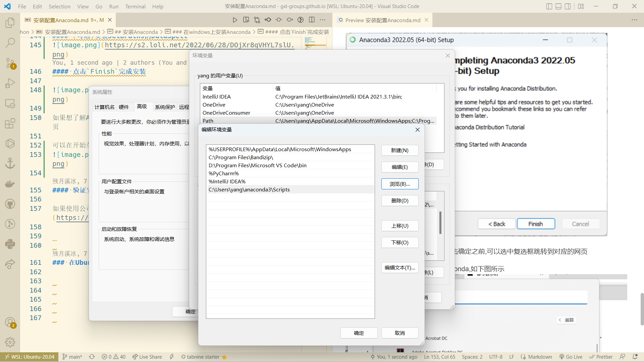This screenshot has width=644, height=362.
Task: Open the Extensions sidebar icon
Action: [10, 123]
